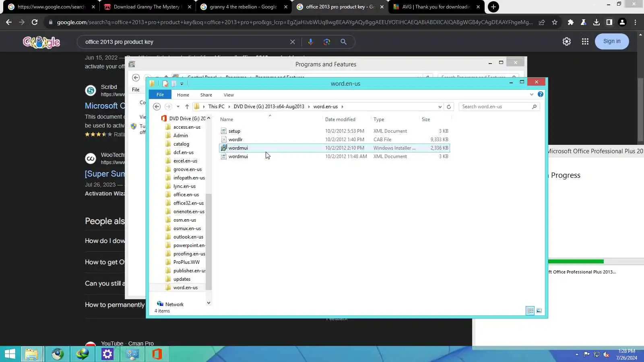Expand the word.en-us breadcrumb arrow
The width and height of the screenshot is (644, 362).
(342, 107)
